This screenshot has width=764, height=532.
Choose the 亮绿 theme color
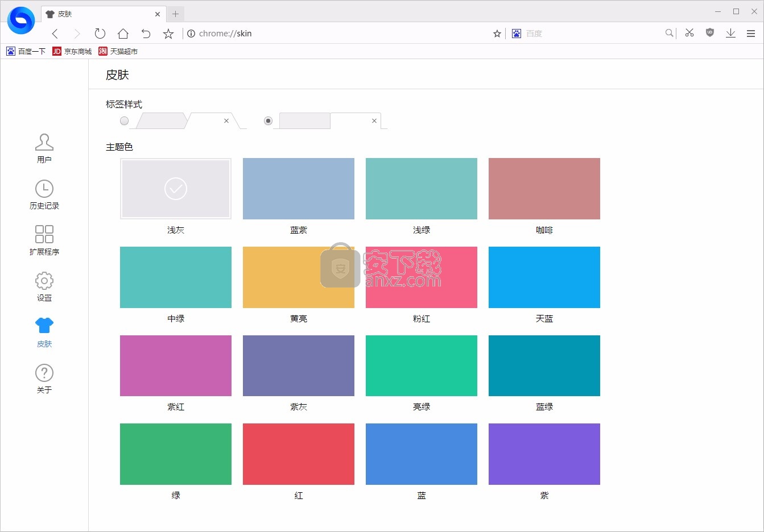422,365
